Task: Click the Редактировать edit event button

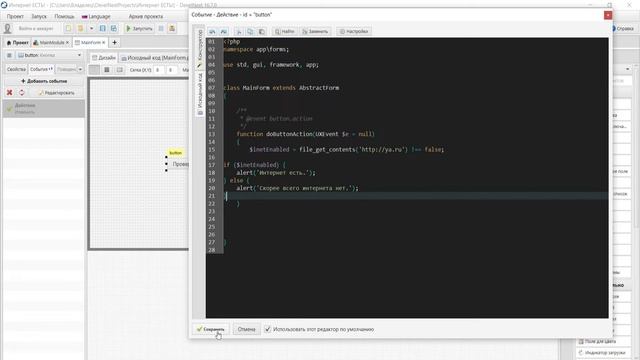Action: pyautogui.click(x=56, y=93)
